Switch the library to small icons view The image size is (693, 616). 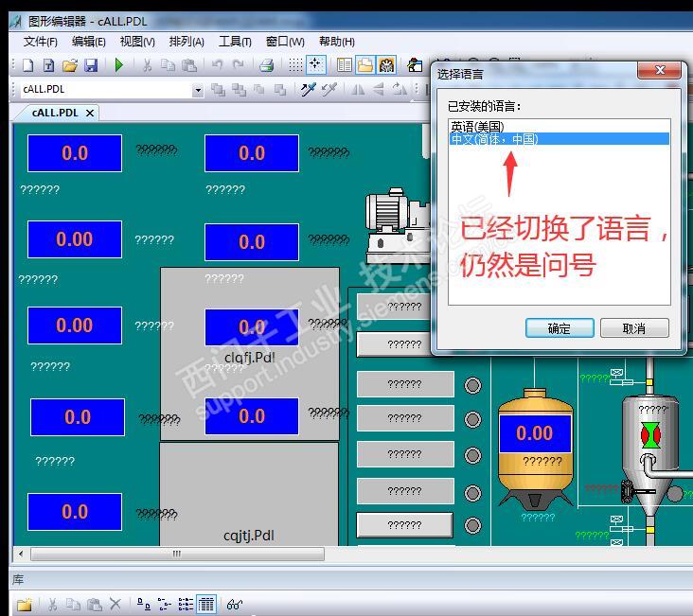[x=165, y=604]
